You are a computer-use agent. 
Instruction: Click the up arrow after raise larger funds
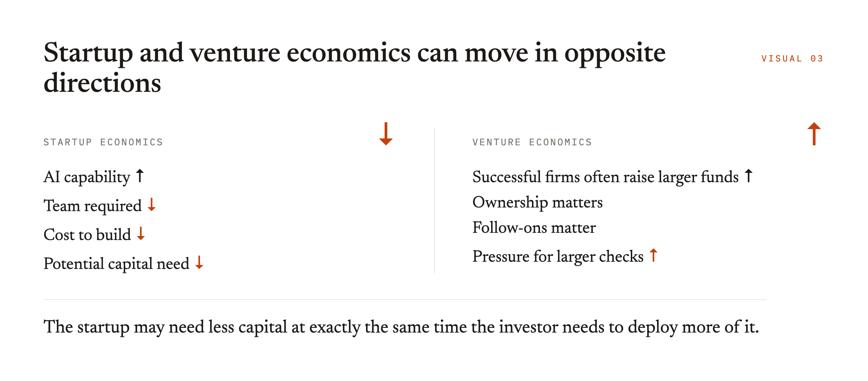pos(749,176)
